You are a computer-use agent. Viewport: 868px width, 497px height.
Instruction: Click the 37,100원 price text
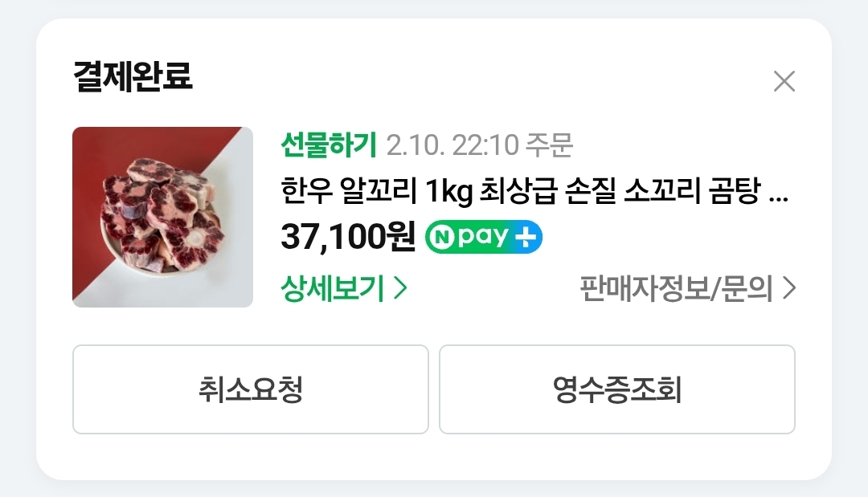click(x=348, y=237)
